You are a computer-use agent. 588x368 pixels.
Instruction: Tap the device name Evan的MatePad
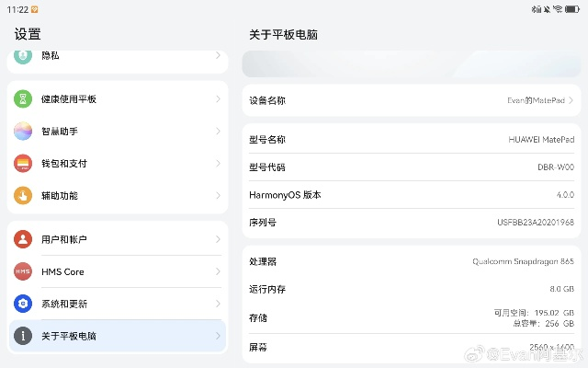point(536,100)
